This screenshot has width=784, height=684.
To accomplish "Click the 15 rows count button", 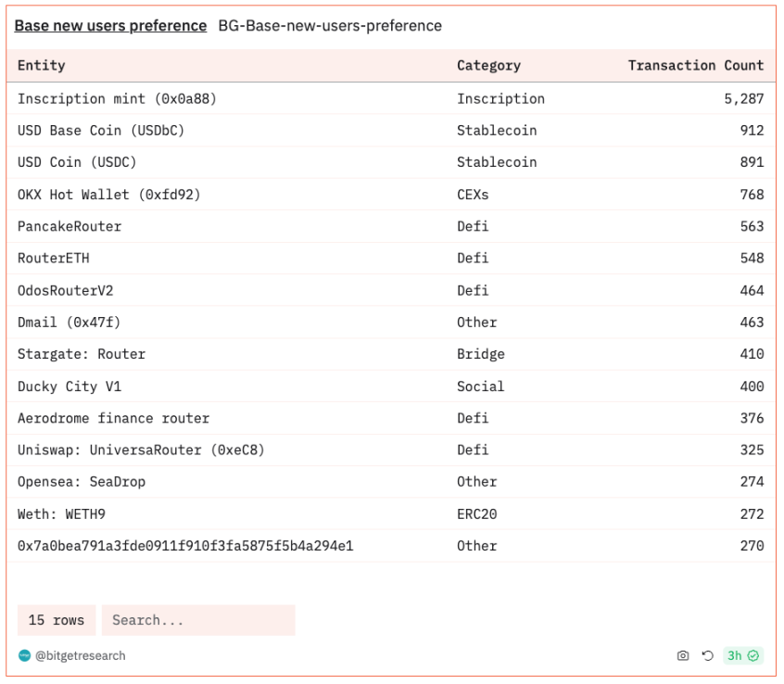I will coord(57,620).
